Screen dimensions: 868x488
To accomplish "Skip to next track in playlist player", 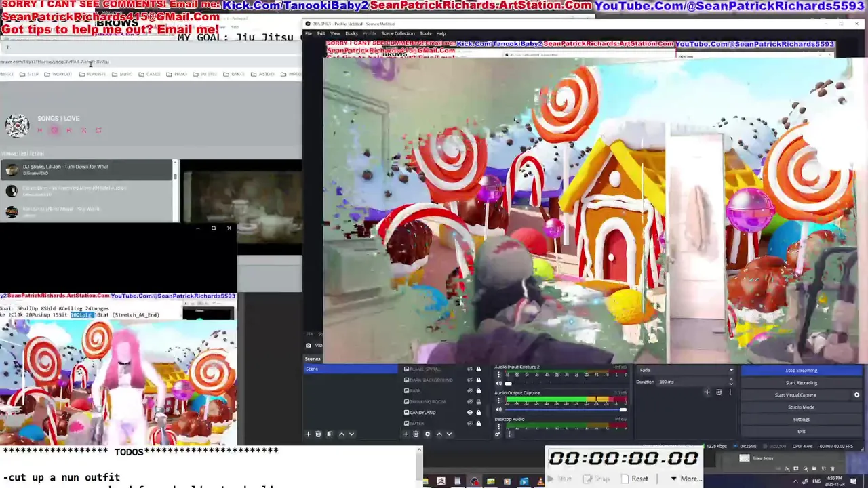I will (68, 130).
